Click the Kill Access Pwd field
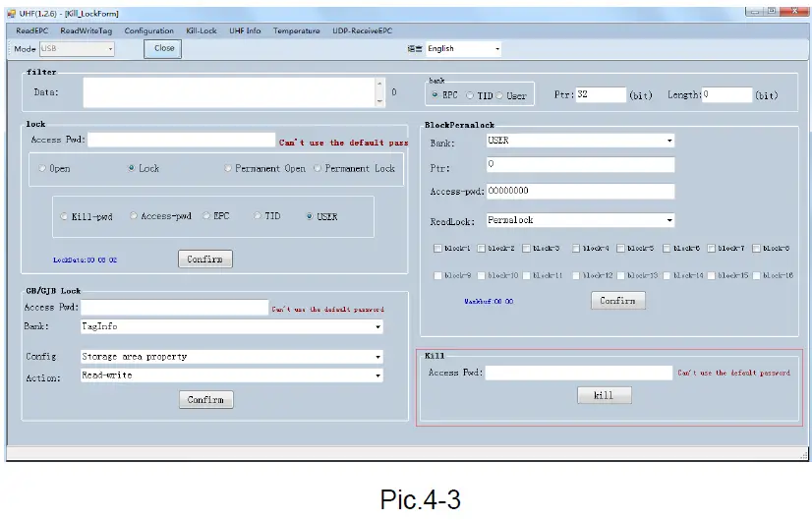 [x=578, y=373]
